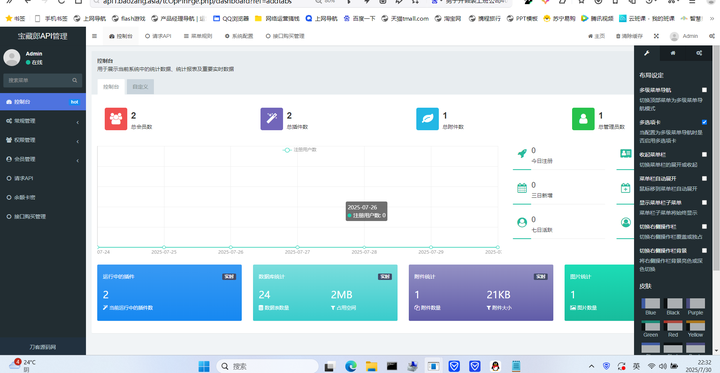Click the gears icon at top-right of navbar
The width and height of the screenshot is (720, 373).
click(x=712, y=36)
